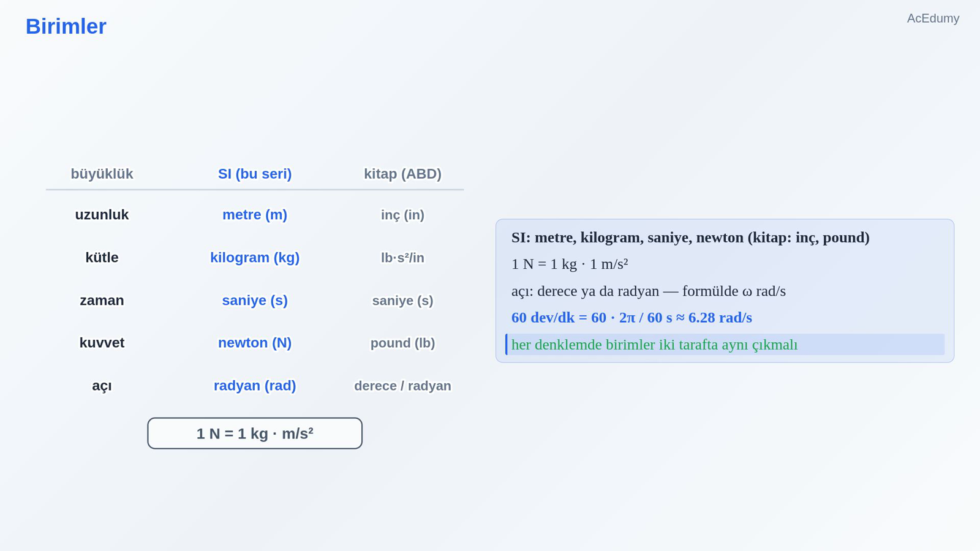
Task: Click the uzunluk row label
Action: click(102, 215)
